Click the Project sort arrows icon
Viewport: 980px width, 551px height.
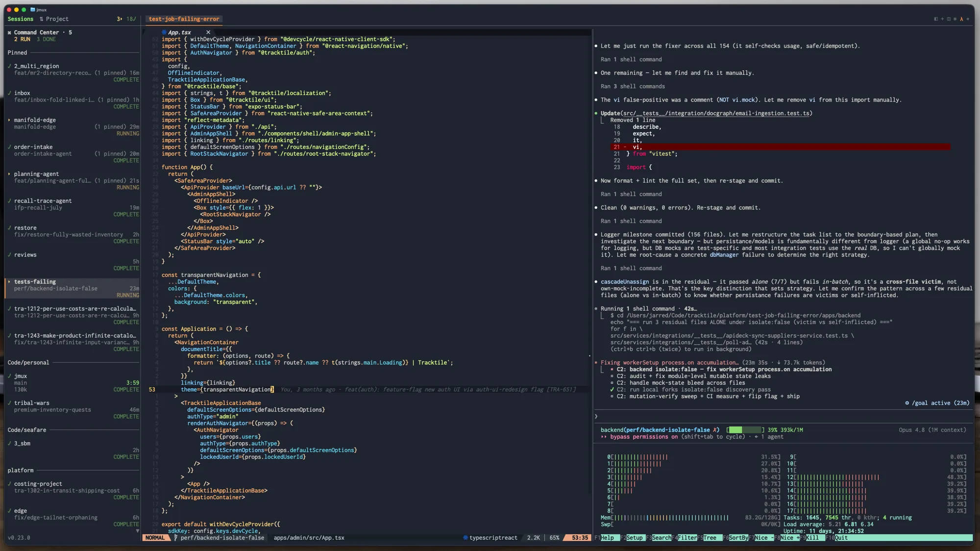tap(42, 19)
